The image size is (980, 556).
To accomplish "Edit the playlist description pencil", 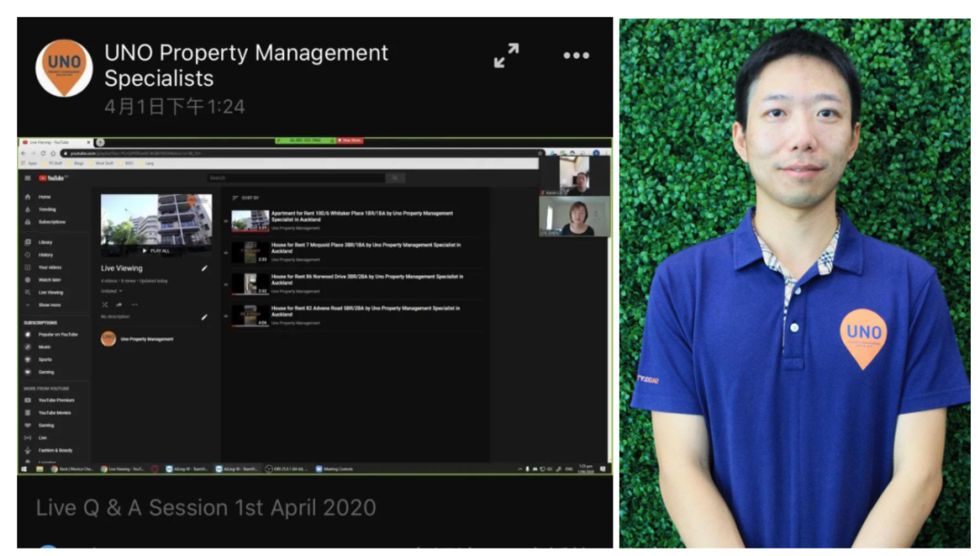I will click(x=204, y=317).
